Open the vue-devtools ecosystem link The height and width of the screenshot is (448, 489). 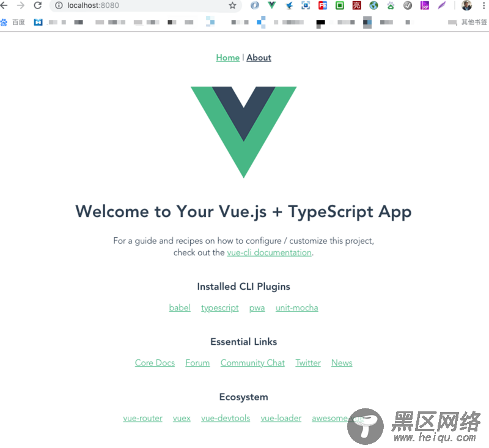click(226, 418)
